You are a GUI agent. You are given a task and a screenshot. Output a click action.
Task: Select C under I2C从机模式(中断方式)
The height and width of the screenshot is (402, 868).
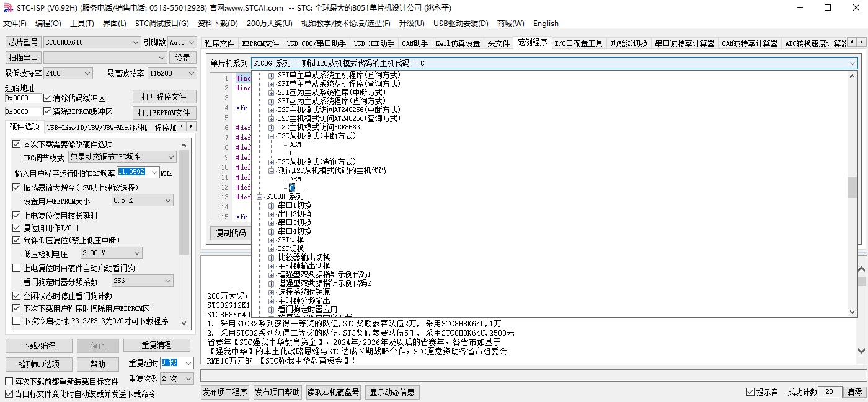(291, 153)
